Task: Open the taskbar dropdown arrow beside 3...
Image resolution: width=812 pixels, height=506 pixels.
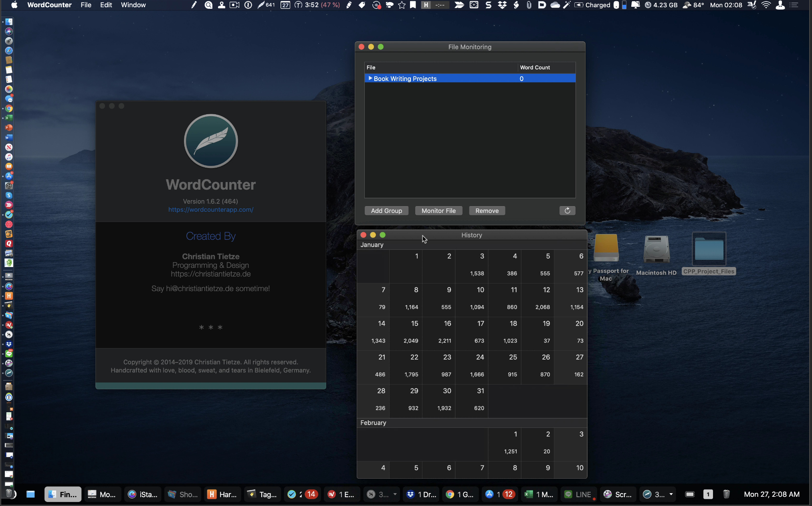Action: pos(671,494)
